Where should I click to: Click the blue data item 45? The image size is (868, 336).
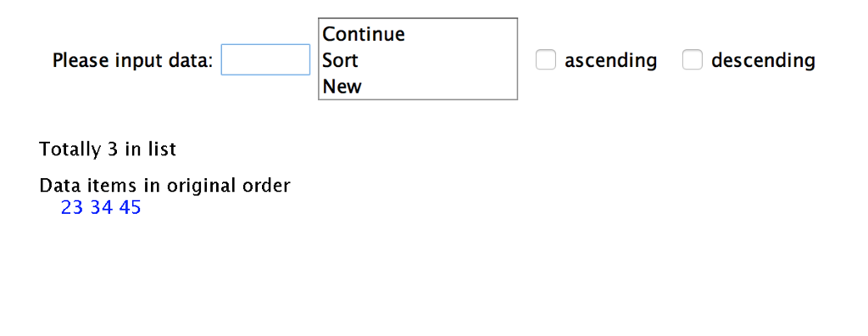click(x=130, y=207)
